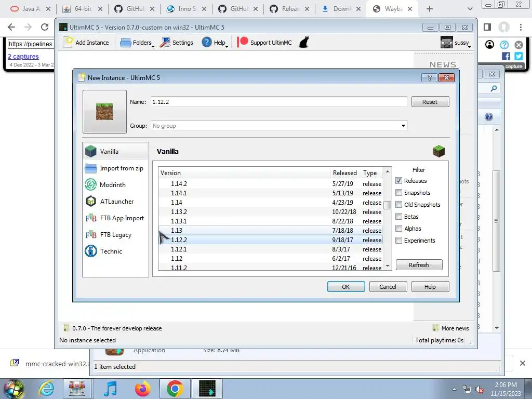This screenshot has width=532, height=399.
Task: Select version 1.13.2 in the list
Action: [x=271, y=212]
